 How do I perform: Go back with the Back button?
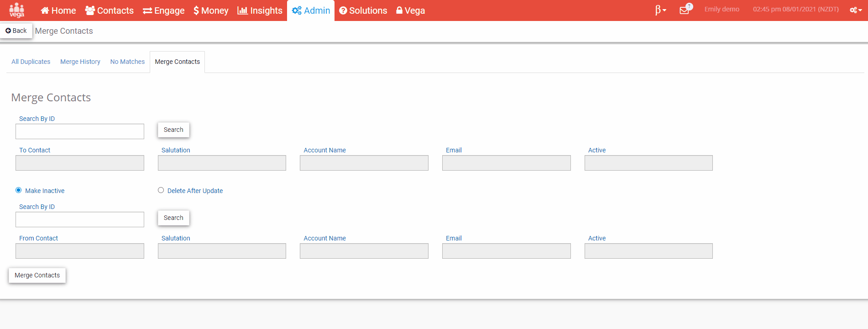coord(16,31)
